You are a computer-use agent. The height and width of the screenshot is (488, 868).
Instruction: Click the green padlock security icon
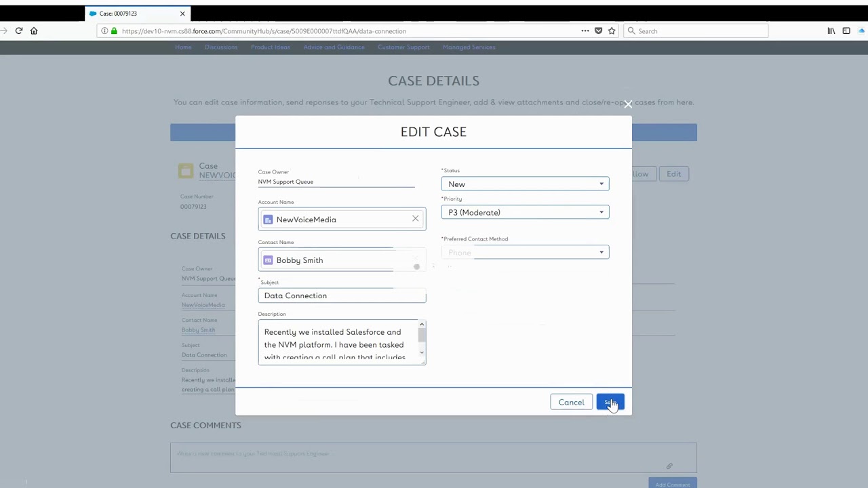(114, 30)
